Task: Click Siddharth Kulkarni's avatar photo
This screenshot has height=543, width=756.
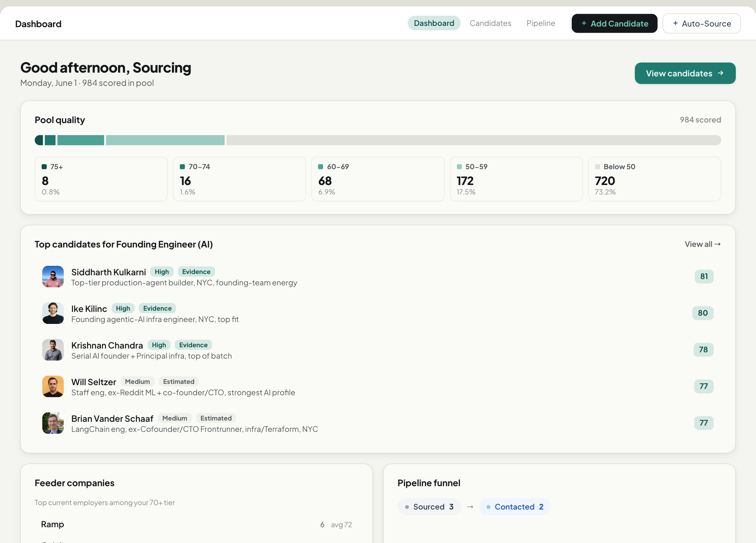Action: (53, 277)
